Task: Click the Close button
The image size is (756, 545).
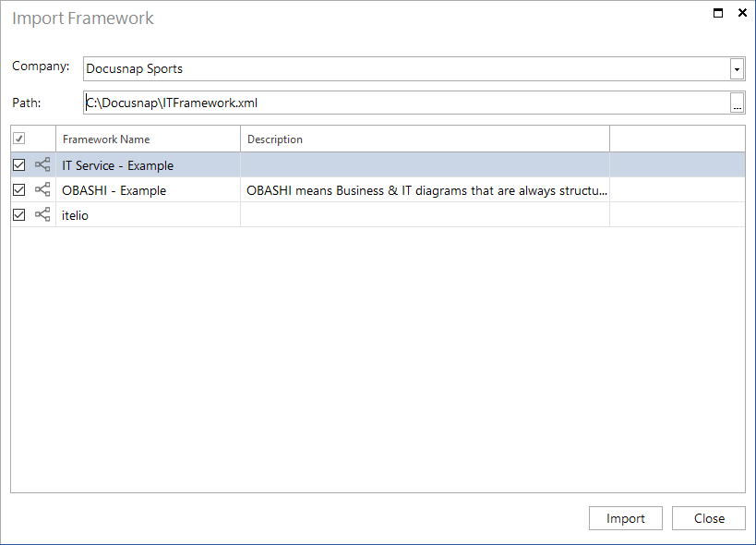Action: pyautogui.click(x=709, y=518)
